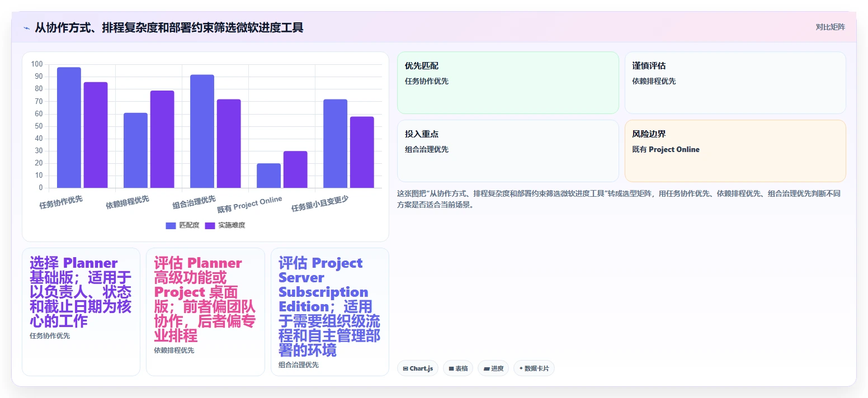Click the 进度 tag pill
The height and width of the screenshot is (398, 868).
tap(493, 368)
